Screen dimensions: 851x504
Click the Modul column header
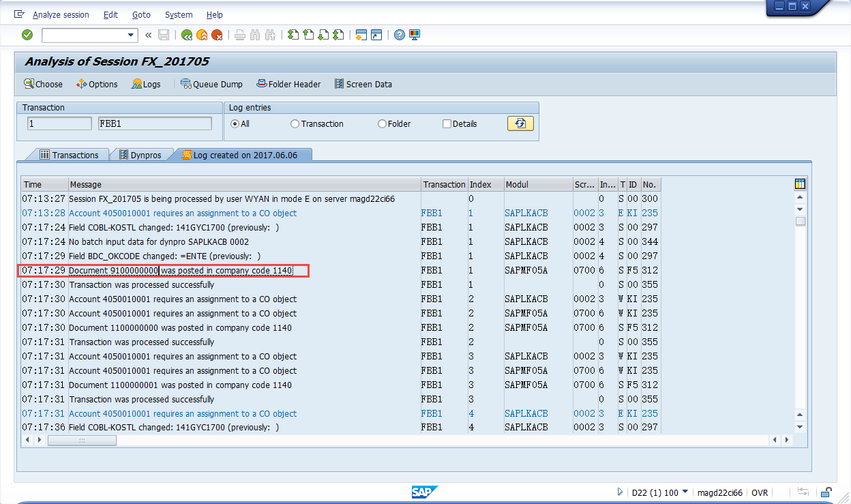pos(538,184)
